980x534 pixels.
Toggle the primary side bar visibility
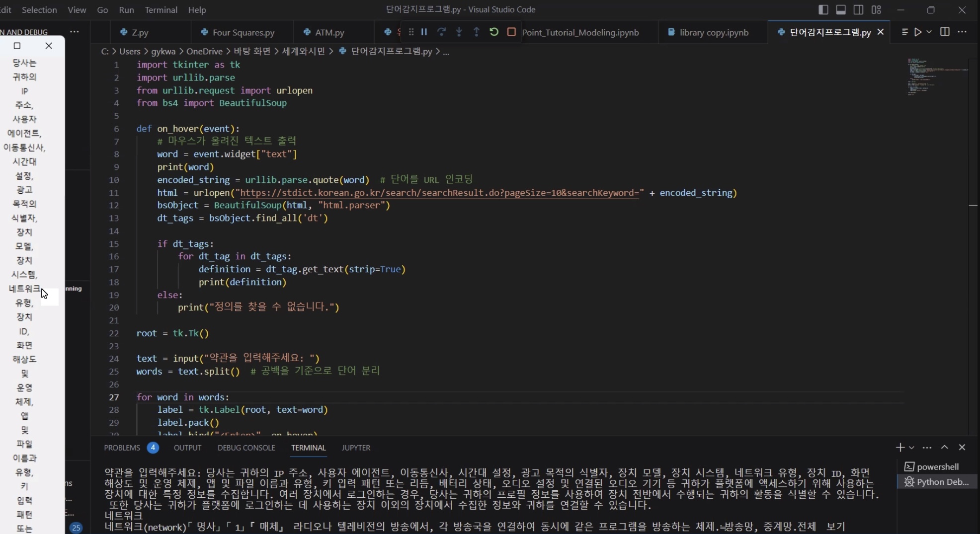coord(823,9)
